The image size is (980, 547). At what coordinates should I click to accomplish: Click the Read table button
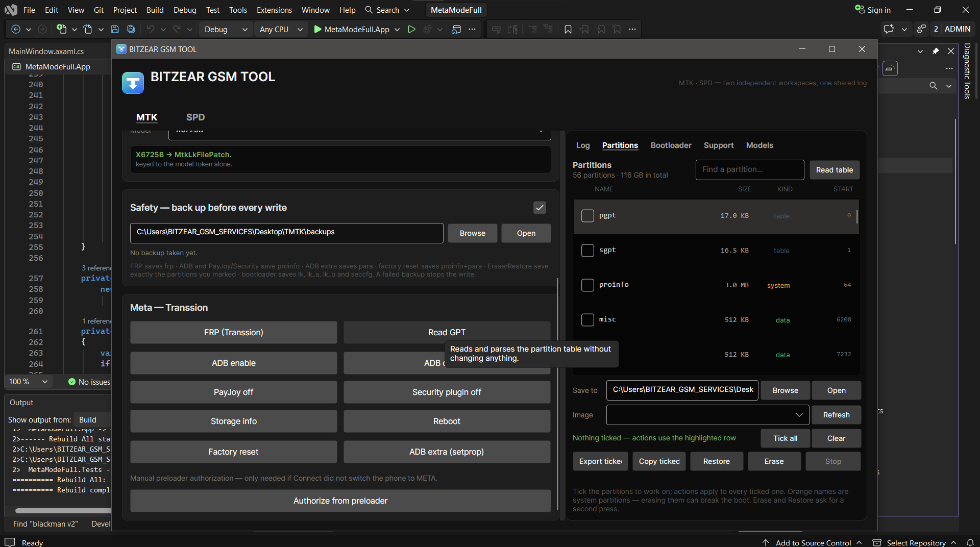[x=835, y=170]
